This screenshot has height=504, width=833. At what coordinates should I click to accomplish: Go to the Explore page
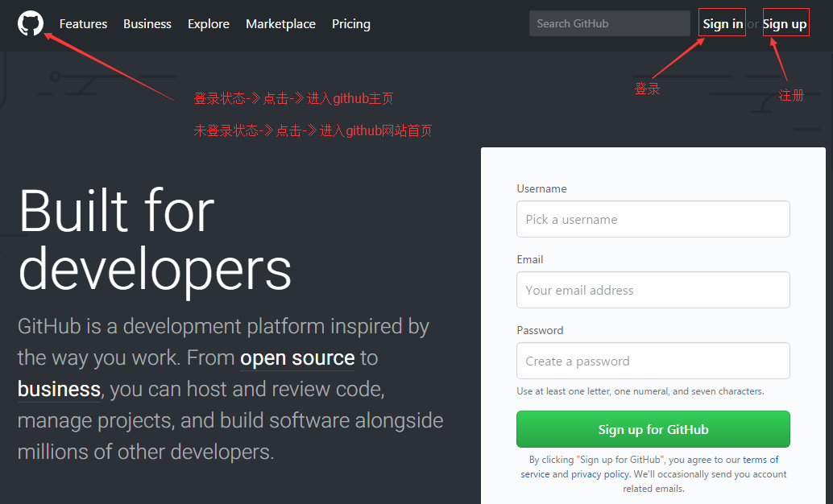tap(208, 24)
